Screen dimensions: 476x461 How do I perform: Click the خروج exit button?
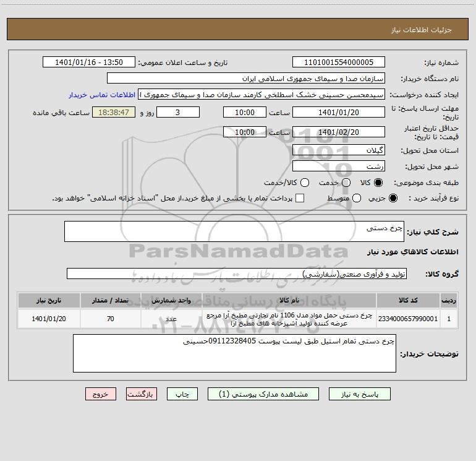(x=101, y=394)
